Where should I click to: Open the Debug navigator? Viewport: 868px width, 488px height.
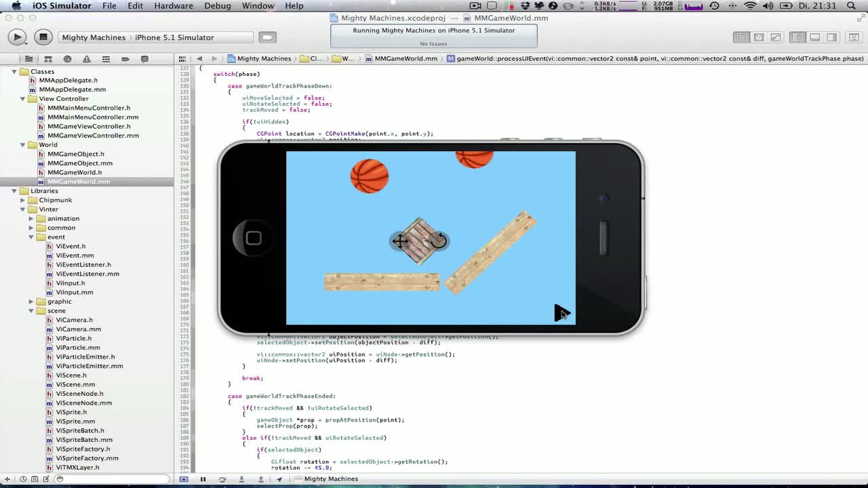[106, 58]
